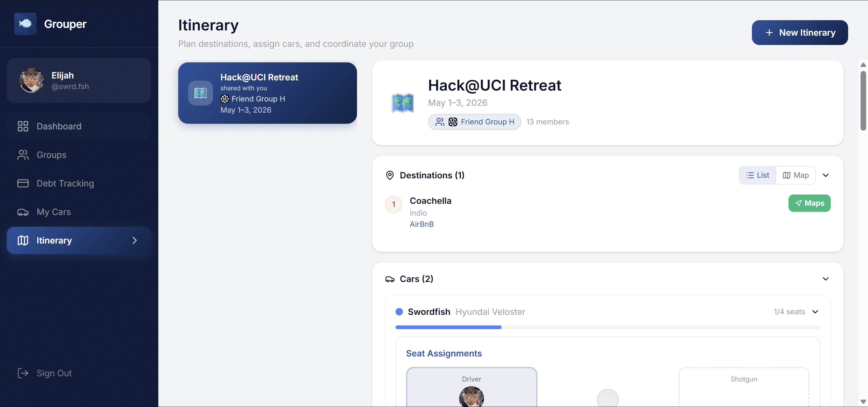868x407 pixels.
Task: Click the Swordfish seat capacity progress bar
Action: [608, 327]
